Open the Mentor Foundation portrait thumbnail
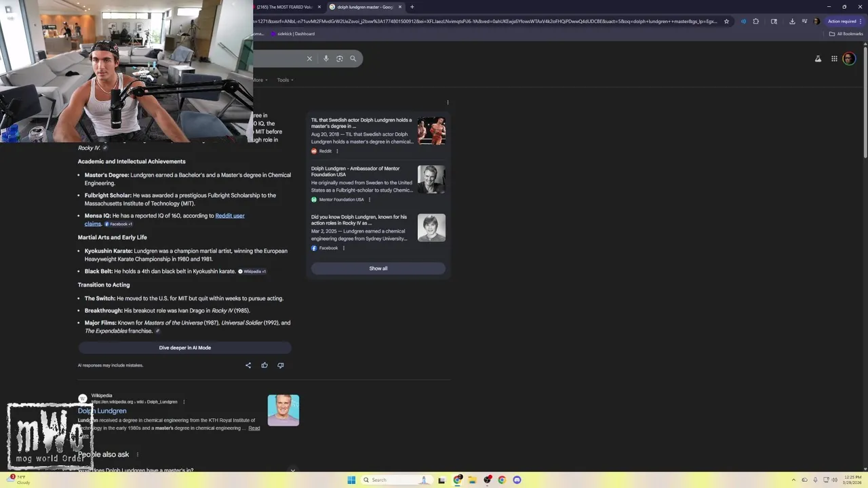 431,180
